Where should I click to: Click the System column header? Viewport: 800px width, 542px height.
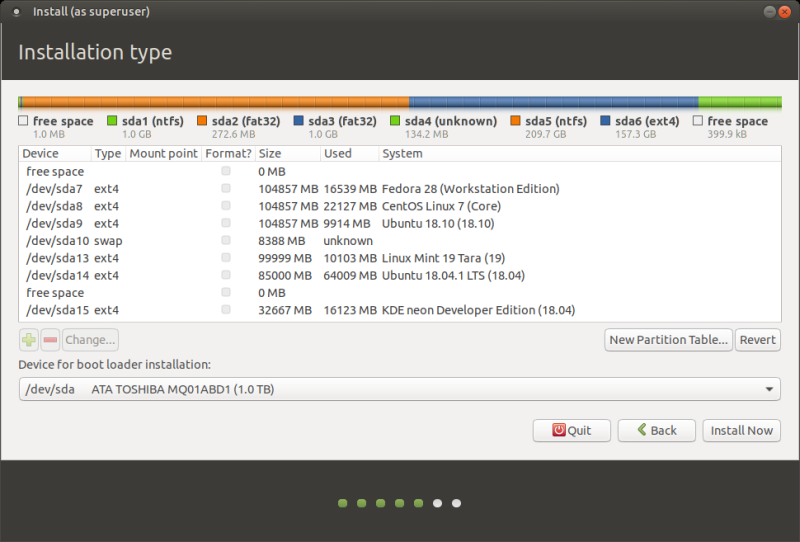pyautogui.click(x=402, y=154)
